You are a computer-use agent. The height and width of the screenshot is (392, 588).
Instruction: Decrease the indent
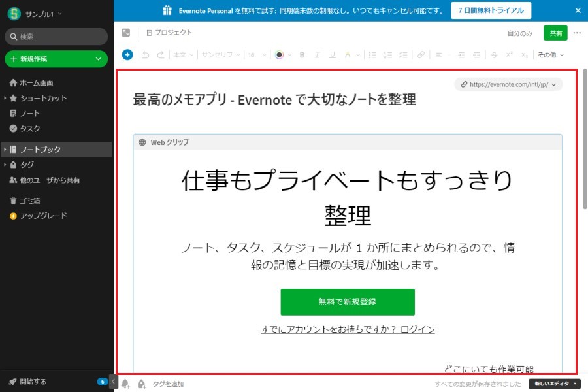[476, 55]
